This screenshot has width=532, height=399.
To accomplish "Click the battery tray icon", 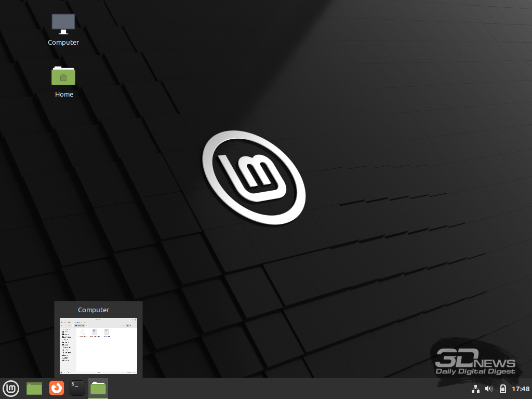I will coord(503,389).
